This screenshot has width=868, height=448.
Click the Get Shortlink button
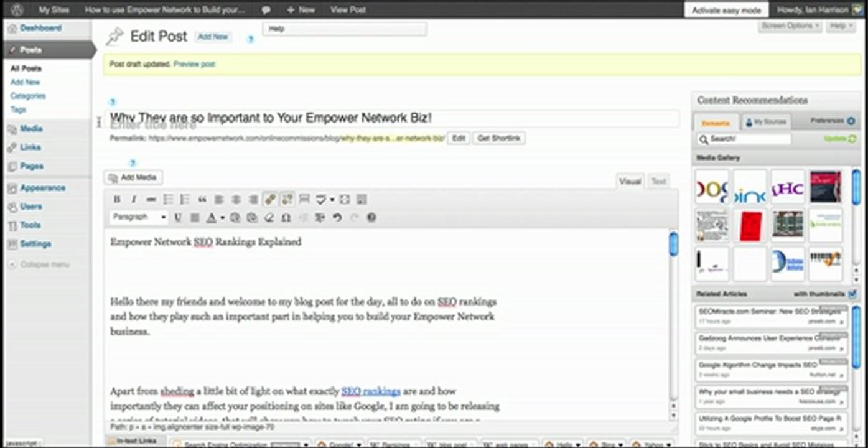[x=499, y=138]
